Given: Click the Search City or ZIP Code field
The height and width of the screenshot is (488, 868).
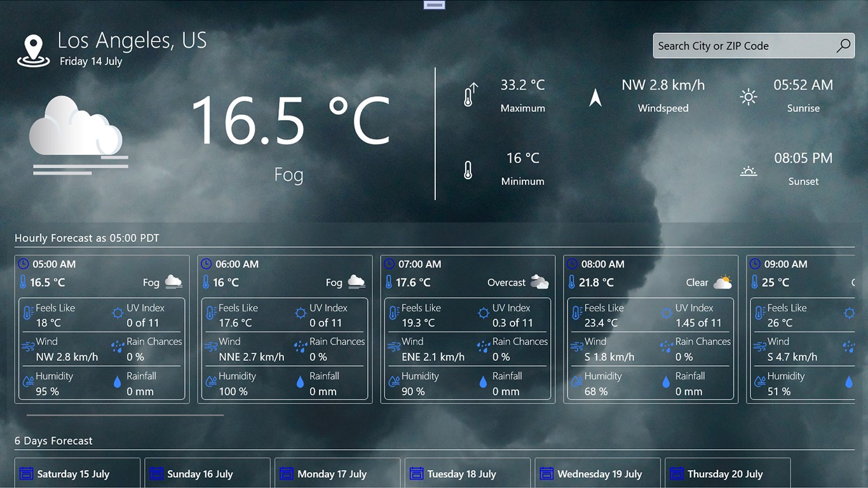Looking at the screenshot, I should (731, 45).
